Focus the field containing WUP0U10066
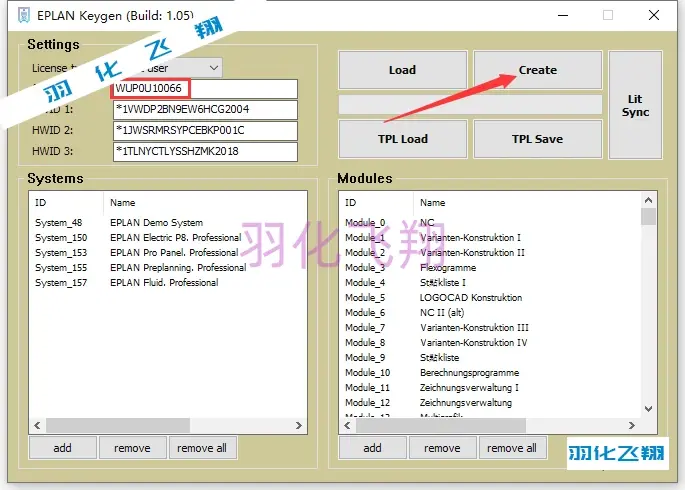 [x=205, y=89]
